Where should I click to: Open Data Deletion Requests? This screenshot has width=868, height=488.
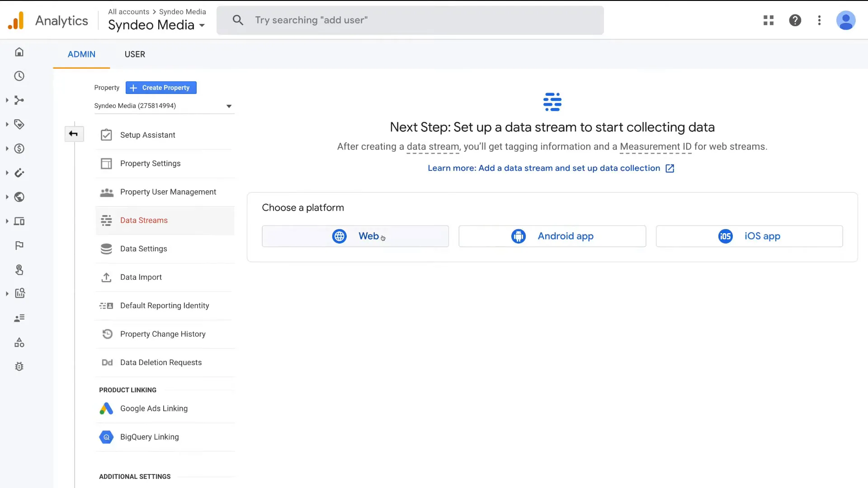click(165, 363)
